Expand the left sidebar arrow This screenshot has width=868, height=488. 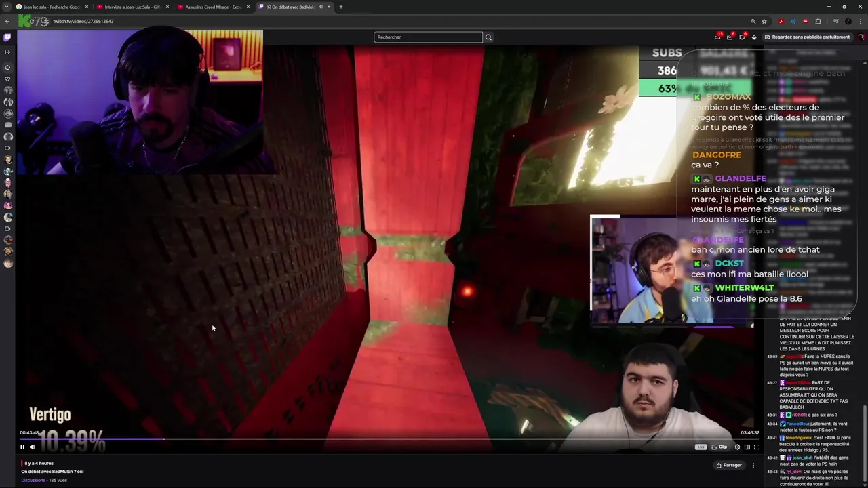(7, 52)
